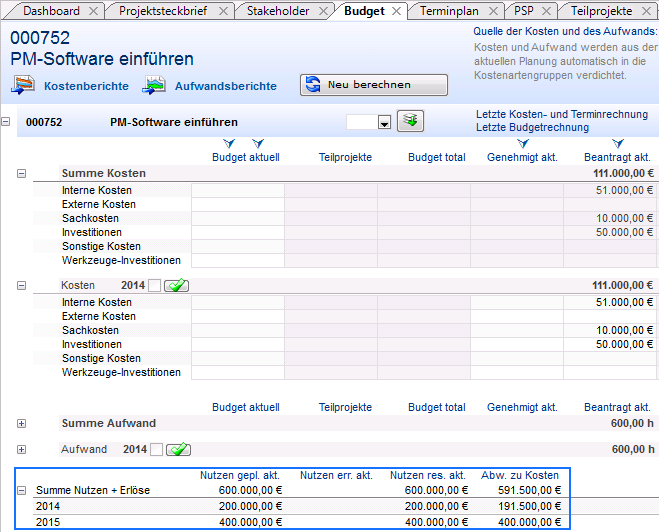Click the 400.000,00 € Nutzen gepl. akt. value for 2015
This screenshot has width=659, height=532.
click(250, 522)
